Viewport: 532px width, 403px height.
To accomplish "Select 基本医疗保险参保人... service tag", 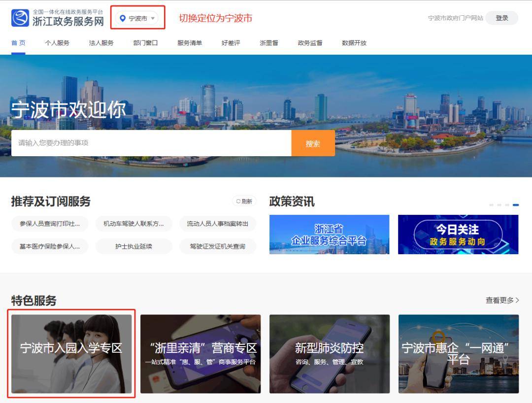I will pyautogui.click(x=50, y=247).
